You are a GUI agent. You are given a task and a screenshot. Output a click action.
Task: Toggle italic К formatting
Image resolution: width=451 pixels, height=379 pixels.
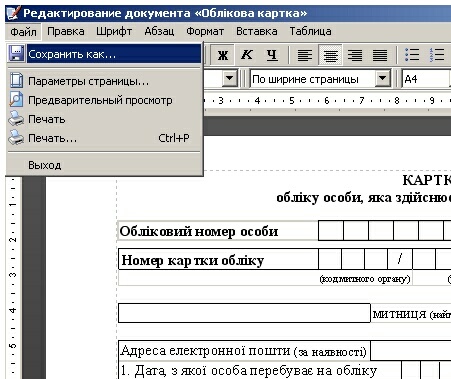point(247,55)
